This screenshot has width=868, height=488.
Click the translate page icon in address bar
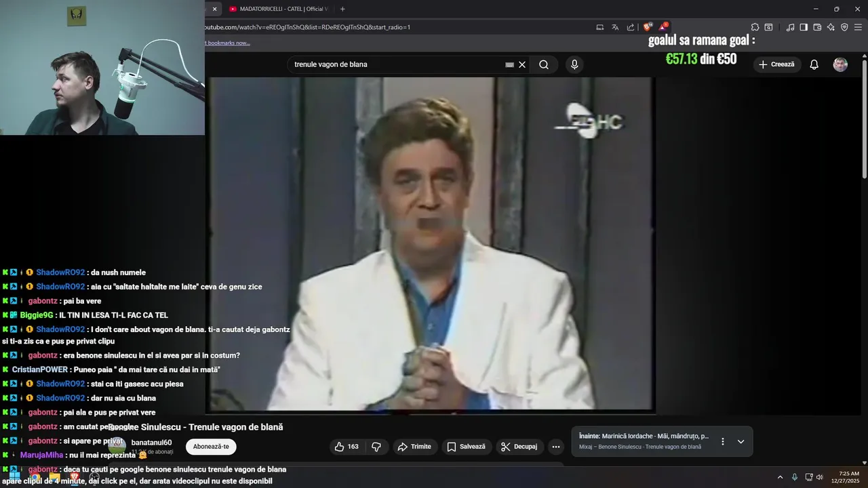pos(615,27)
